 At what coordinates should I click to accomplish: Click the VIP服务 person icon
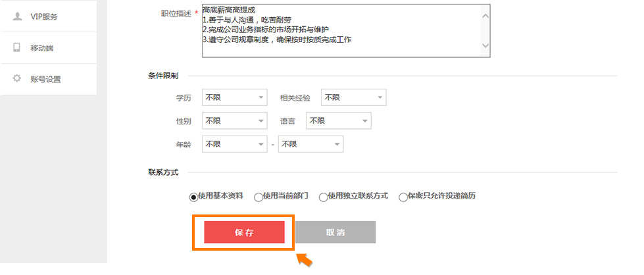point(17,16)
